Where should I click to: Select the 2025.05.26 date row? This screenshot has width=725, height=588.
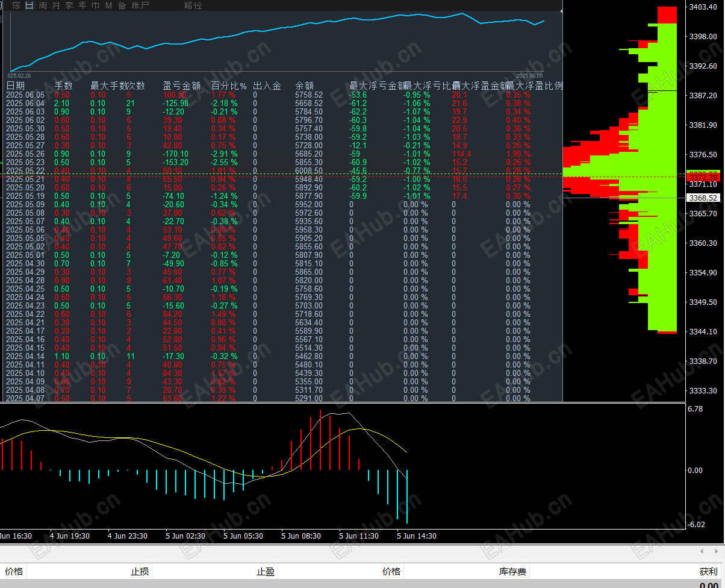click(25, 154)
